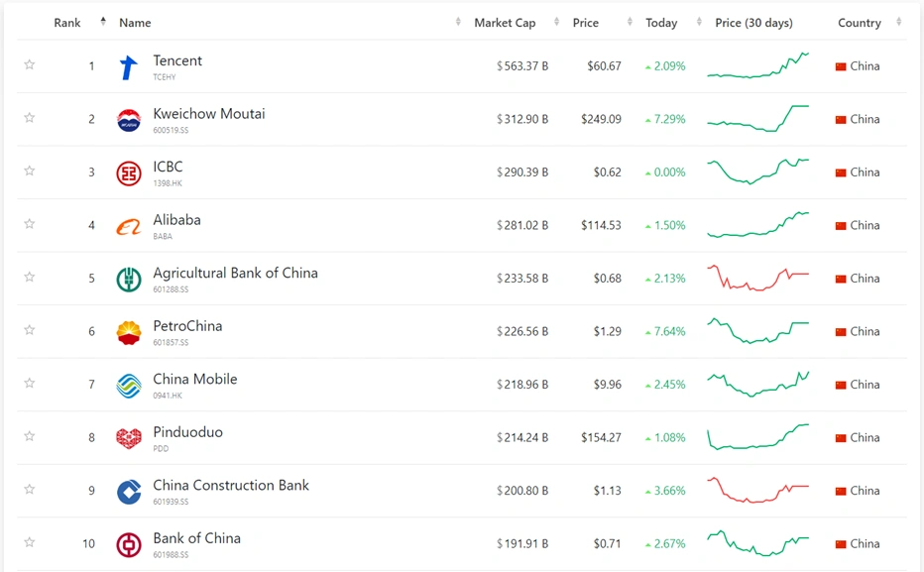Screen dimensions: 924x572
Task: Click the China Mobile logo icon
Action: point(129,386)
